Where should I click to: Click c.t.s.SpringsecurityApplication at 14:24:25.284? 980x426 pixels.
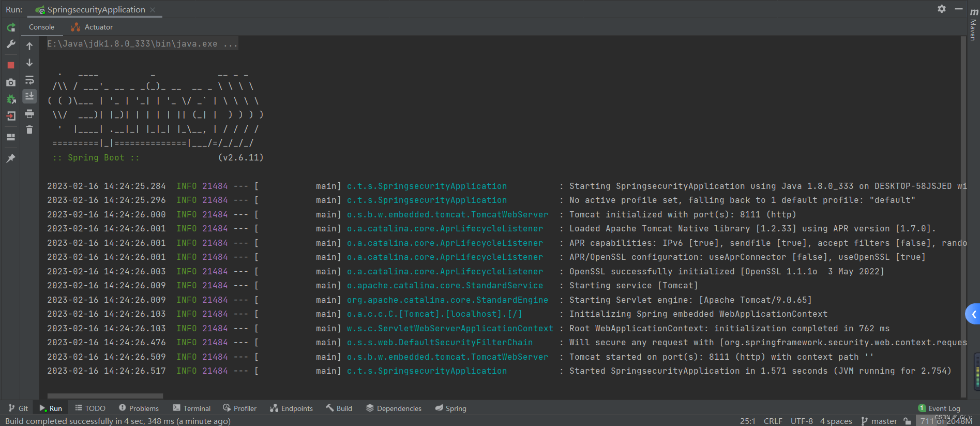[427, 186]
